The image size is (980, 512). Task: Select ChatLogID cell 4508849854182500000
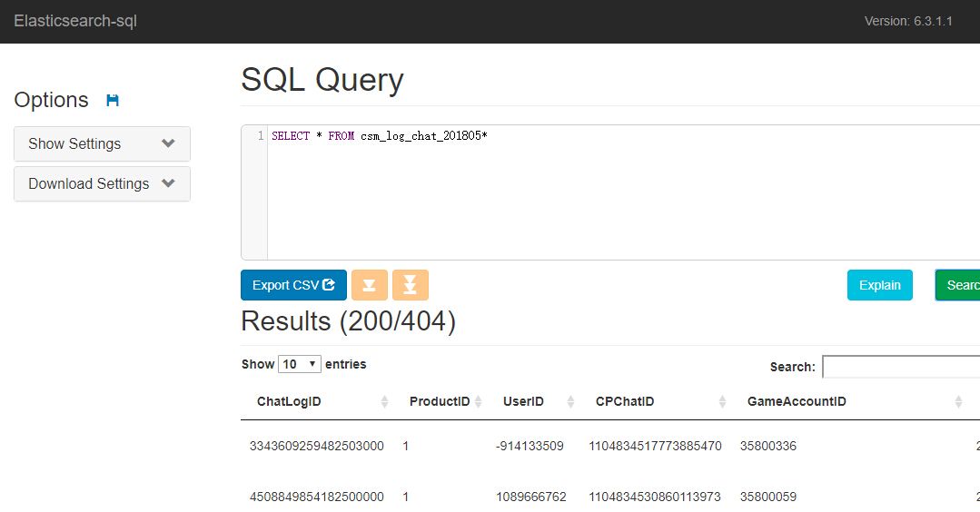(x=317, y=497)
